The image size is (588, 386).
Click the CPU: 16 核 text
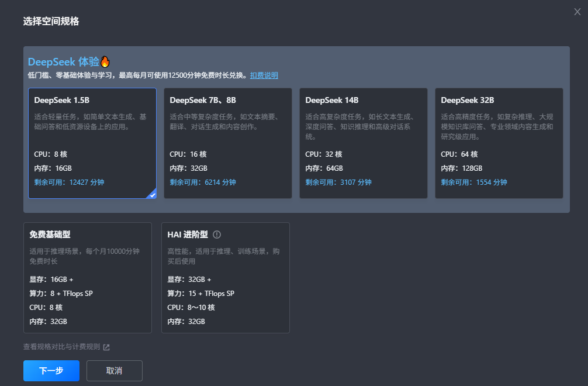pyautogui.click(x=188, y=154)
